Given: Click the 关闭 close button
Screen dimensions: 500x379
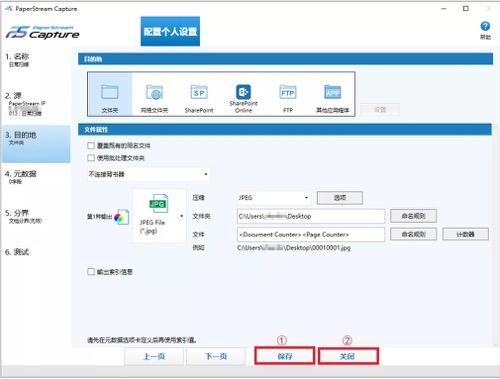Looking at the screenshot, I should pyautogui.click(x=348, y=356).
